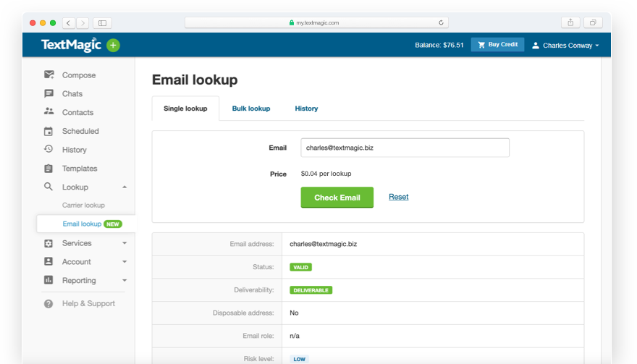Click the VALID status badge
The image size is (637, 364).
tap(300, 267)
